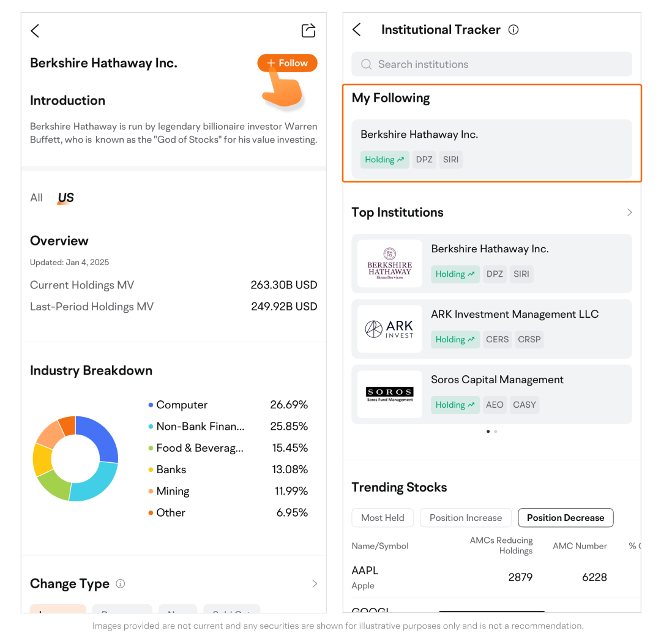The image size is (661, 644).
Task: Go back from the Berkshire Hathaway detail page
Action: click(x=35, y=31)
